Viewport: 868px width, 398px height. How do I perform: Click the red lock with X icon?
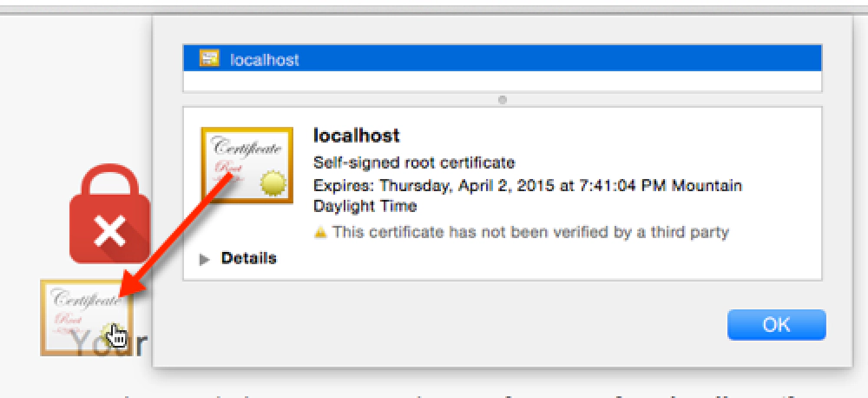[x=109, y=214]
